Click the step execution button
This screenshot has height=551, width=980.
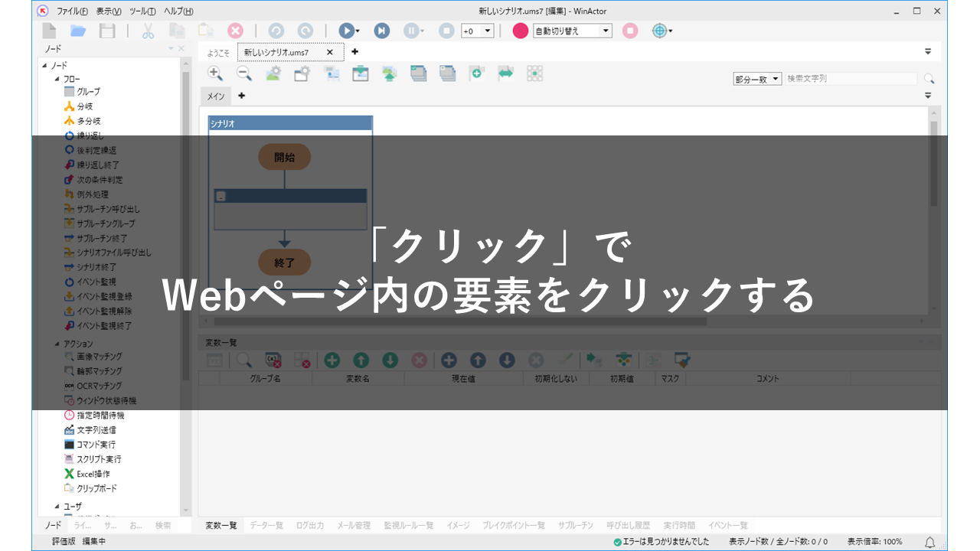tap(381, 31)
